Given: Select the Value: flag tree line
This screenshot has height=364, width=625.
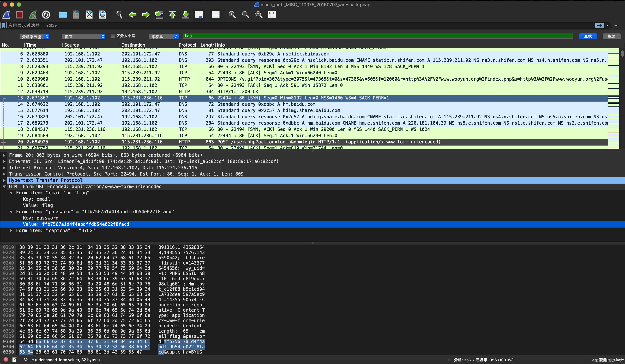Looking at the screenshot, I should [38, 206].
